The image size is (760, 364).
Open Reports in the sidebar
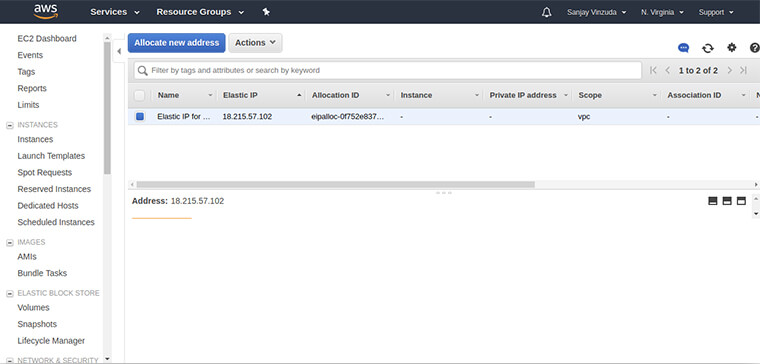32,88
